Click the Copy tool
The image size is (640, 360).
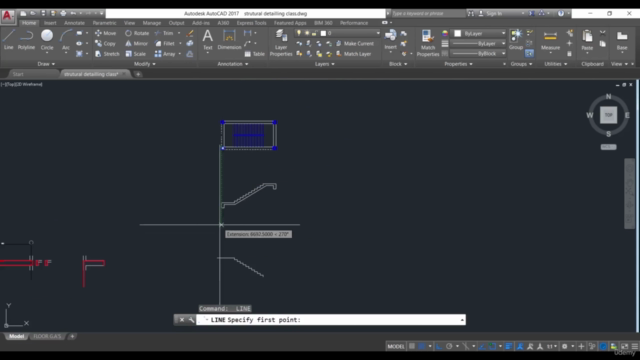coord(105,43)
